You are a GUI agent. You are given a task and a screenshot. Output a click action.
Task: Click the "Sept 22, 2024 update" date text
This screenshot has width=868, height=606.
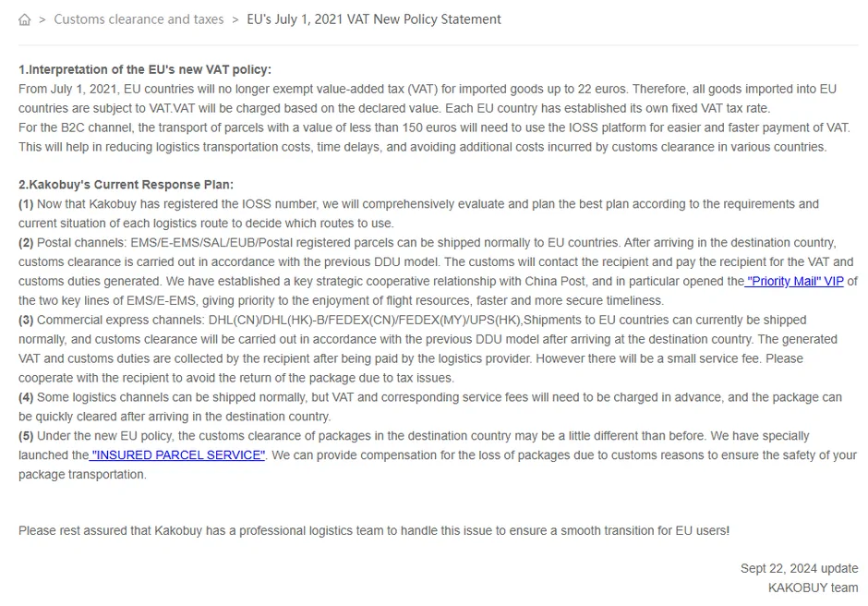click(800, 569)
